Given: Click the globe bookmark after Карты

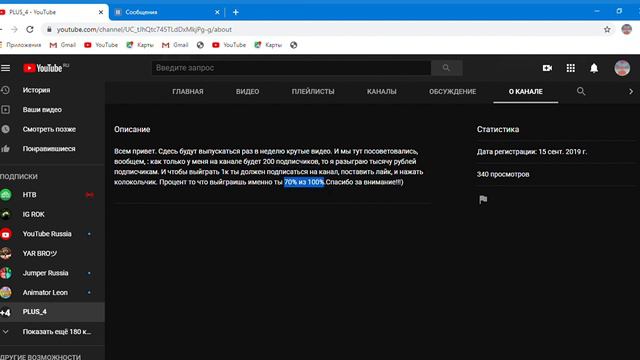Looking at the screenshot, I should point(293,45).
